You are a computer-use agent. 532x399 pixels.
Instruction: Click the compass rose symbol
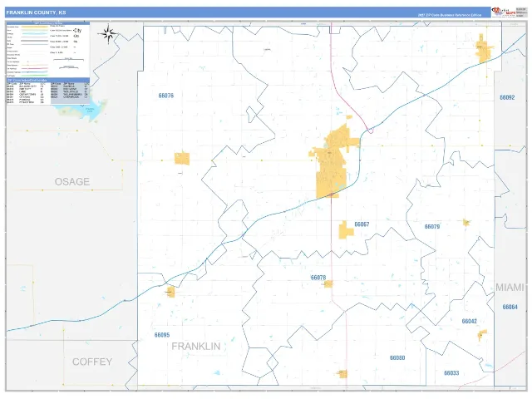pos(108,33)
